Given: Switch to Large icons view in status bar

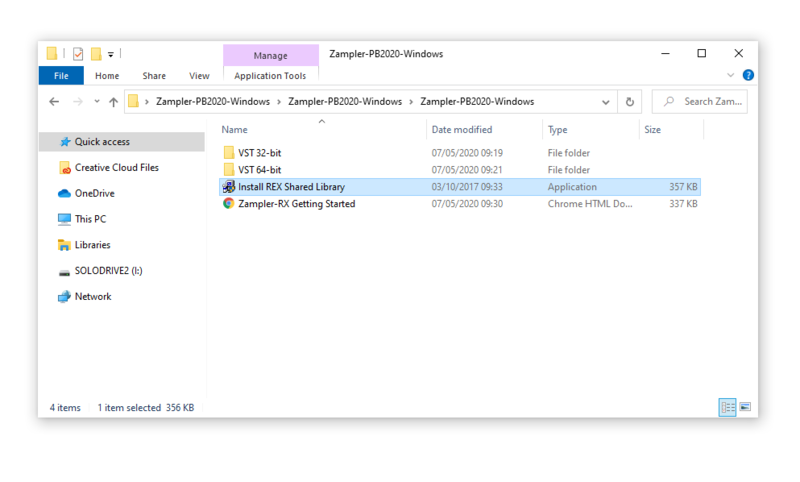Looking at the screenshot, I should point(745,407).
